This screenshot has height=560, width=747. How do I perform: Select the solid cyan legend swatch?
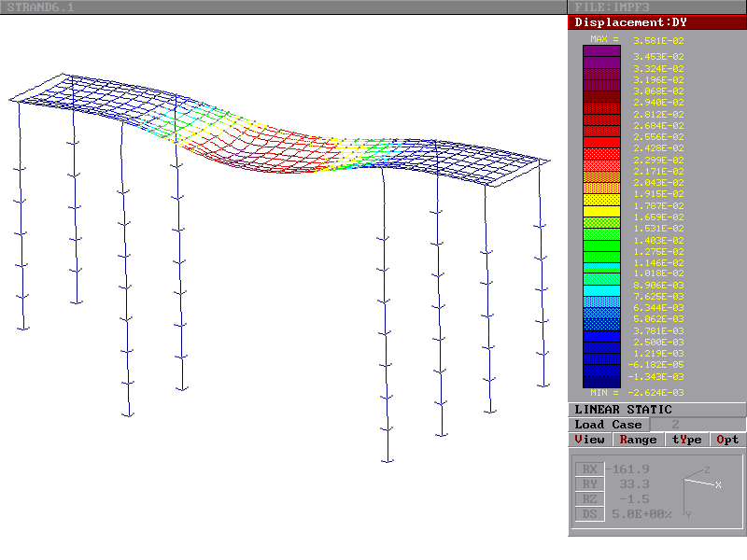[601, 290]
